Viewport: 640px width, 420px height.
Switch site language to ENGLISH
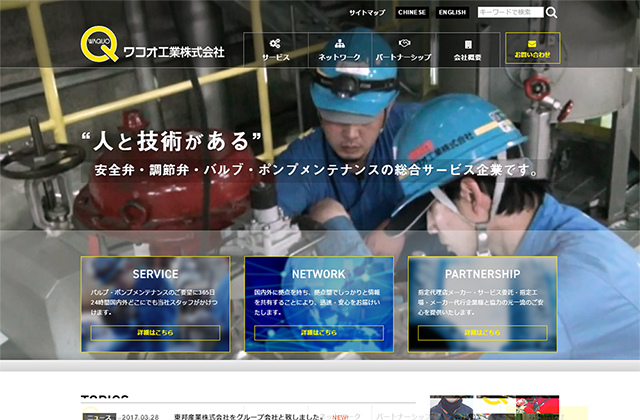pos(452,13)
